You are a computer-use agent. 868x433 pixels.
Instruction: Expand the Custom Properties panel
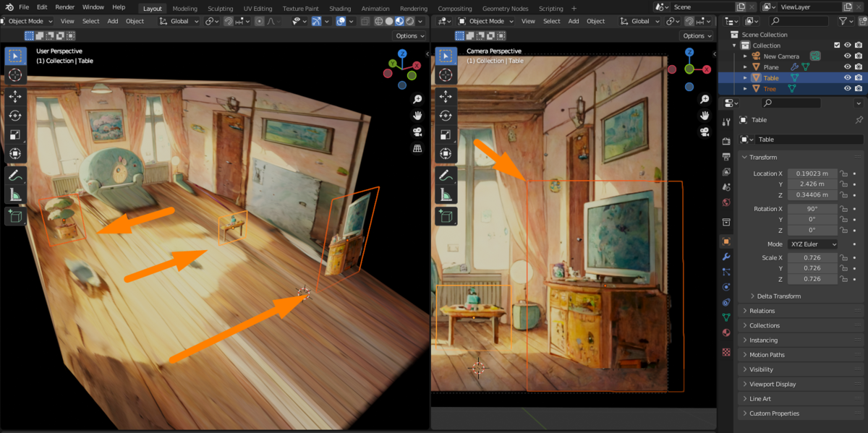[774, 413]
